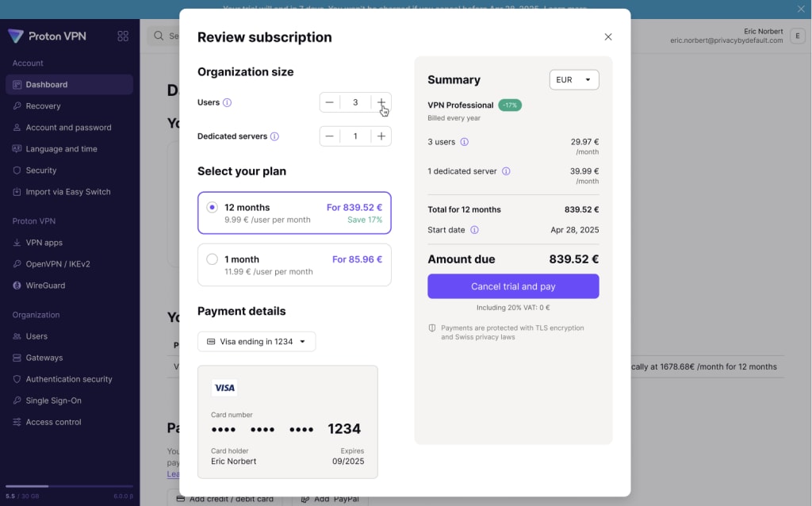Viewport: 812px width, 506px height.
Task: Show info for 1 dedicated server in Summary
Action: [506, 171]
